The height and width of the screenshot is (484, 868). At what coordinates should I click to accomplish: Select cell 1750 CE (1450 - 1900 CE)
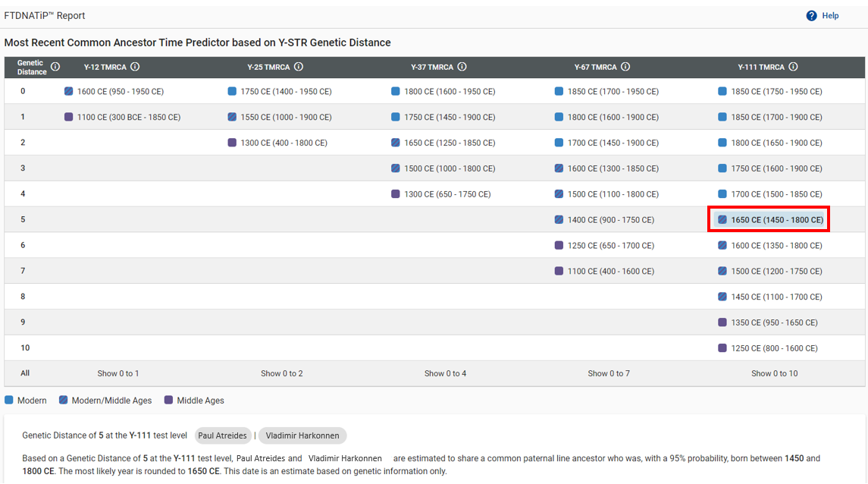[x=443, y=118]
